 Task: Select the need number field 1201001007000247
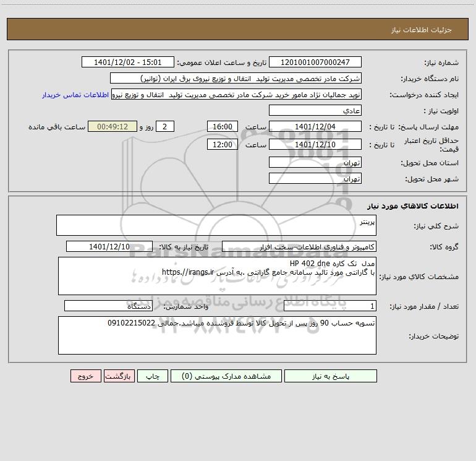(315, 62)
